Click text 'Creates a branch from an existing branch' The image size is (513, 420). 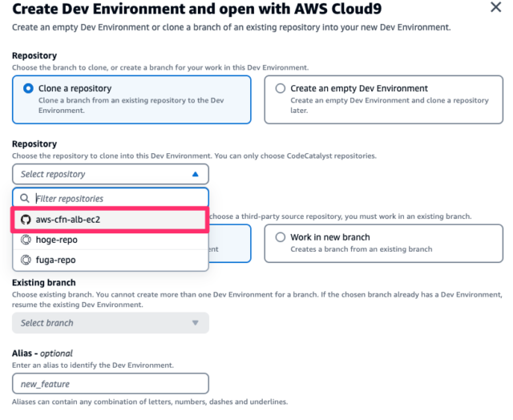tap(362, 249)
